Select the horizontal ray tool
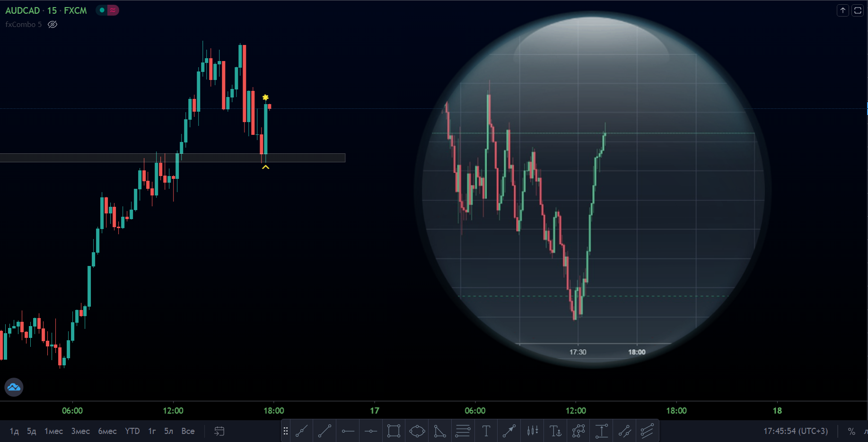The image size is (868, 442). 348,431
